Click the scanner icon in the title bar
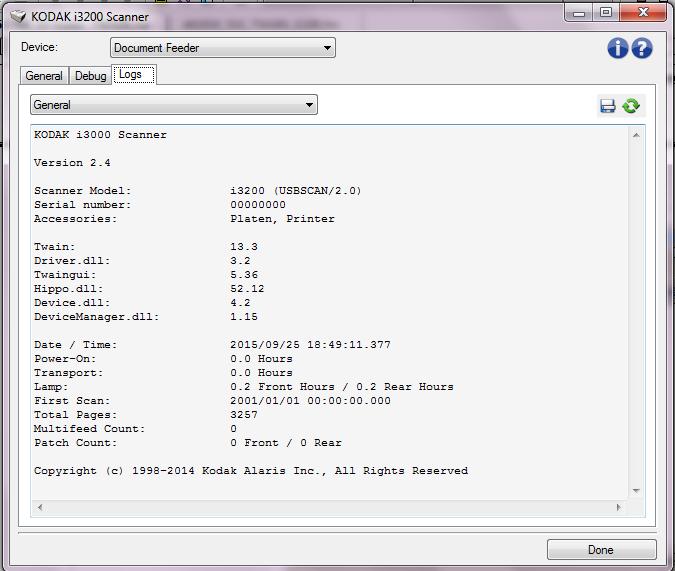Screen dimensions: 675x571 point(18,17)
